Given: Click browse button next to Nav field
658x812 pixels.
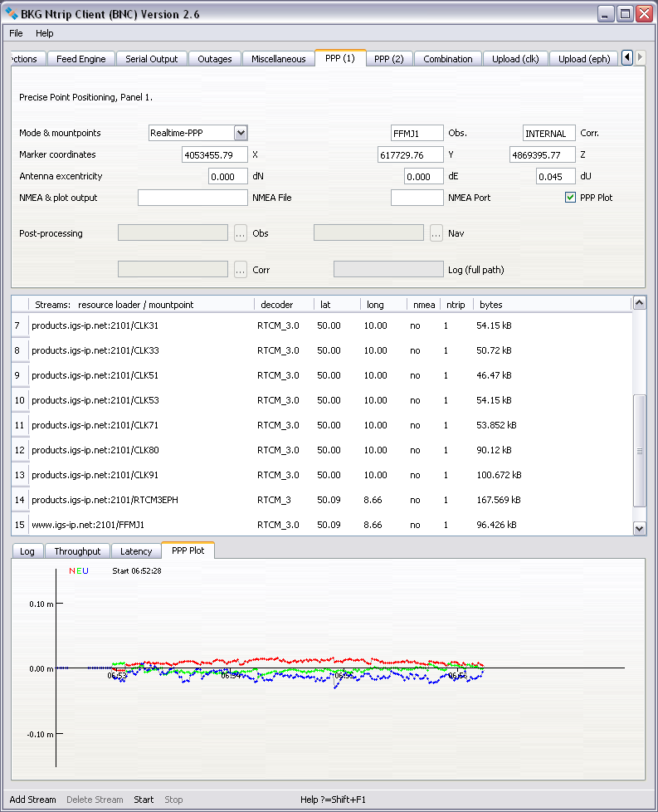Looking at the screenshot, I should click(436, 233).
